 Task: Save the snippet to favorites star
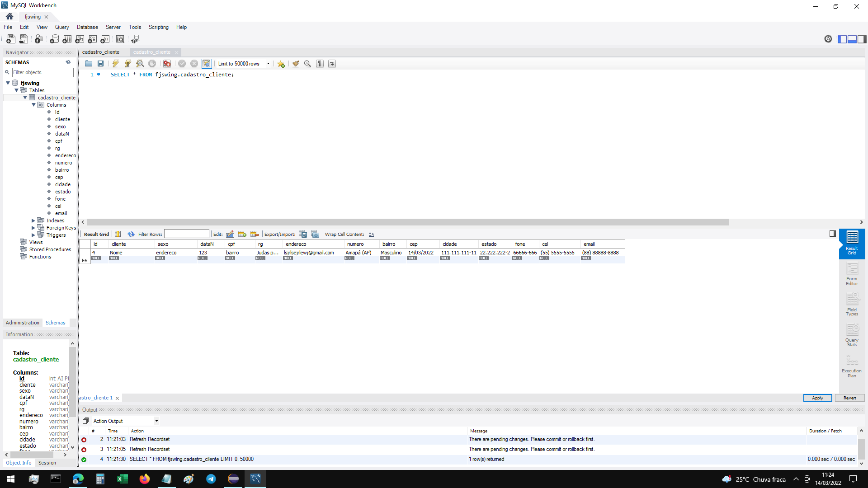281,64
